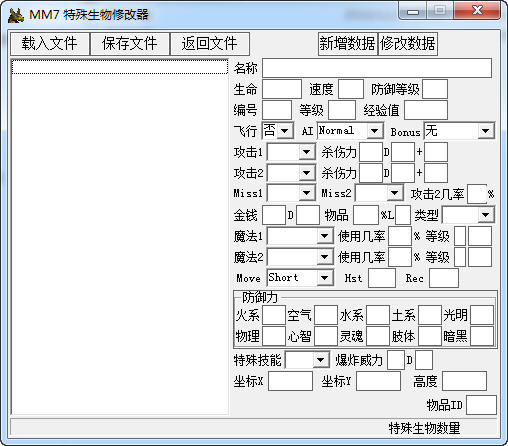The width and height of the screenshot is (508, 446).
Task: Focus the 生命 input field
Action: coord(282,89)
